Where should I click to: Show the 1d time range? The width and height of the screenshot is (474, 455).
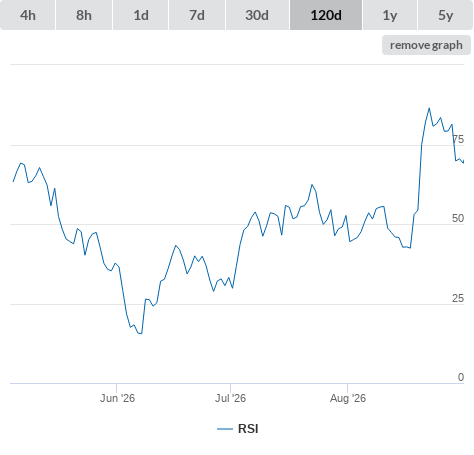[x=141, y=15]
